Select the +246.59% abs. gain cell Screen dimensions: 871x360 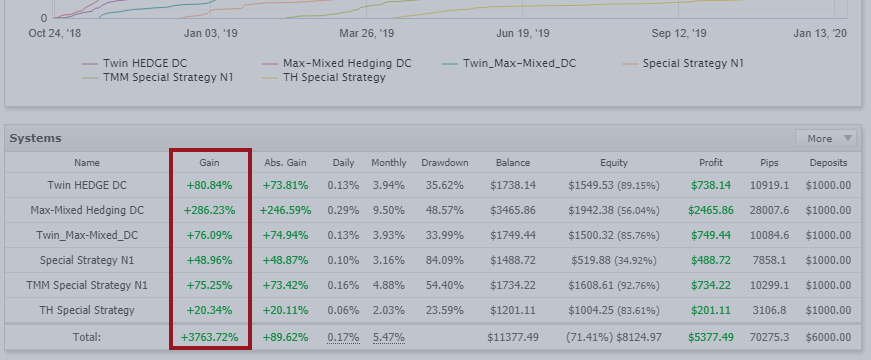point(286,211)
